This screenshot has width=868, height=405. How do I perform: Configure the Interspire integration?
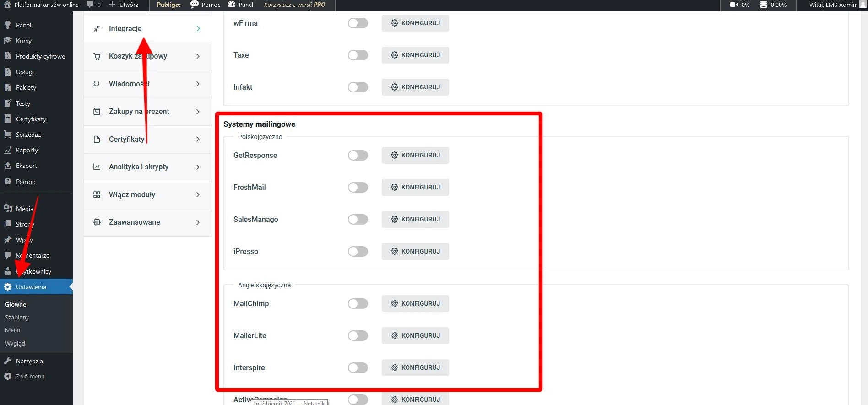coord(415,367)
